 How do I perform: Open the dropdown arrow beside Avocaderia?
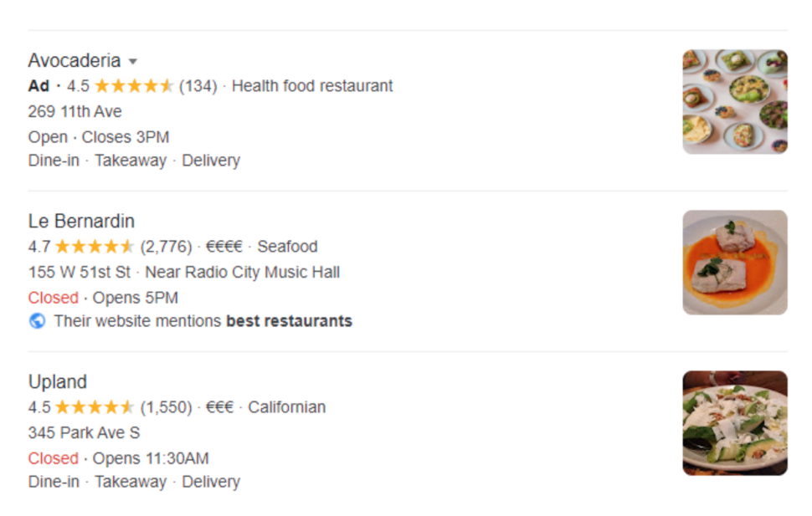[x=134, y=60]
